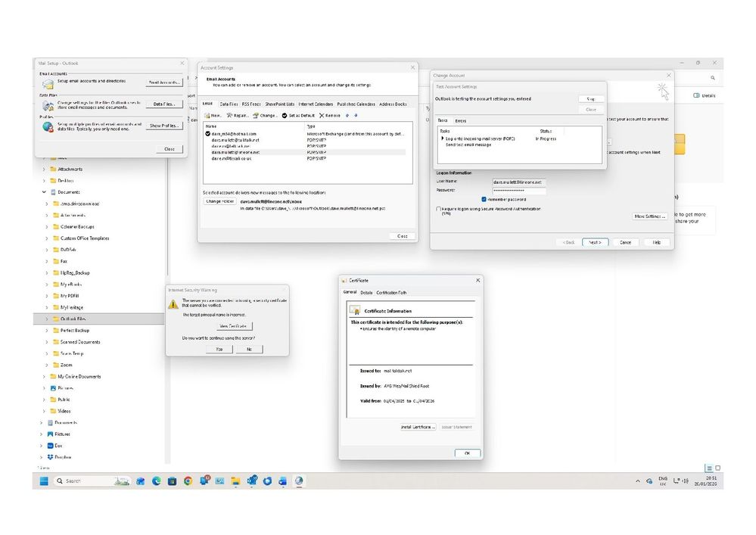Click Change toolbar icon in Account Settings
This screenshot has height=535, width=756.
pyautogui.click(x=256, y=116)
